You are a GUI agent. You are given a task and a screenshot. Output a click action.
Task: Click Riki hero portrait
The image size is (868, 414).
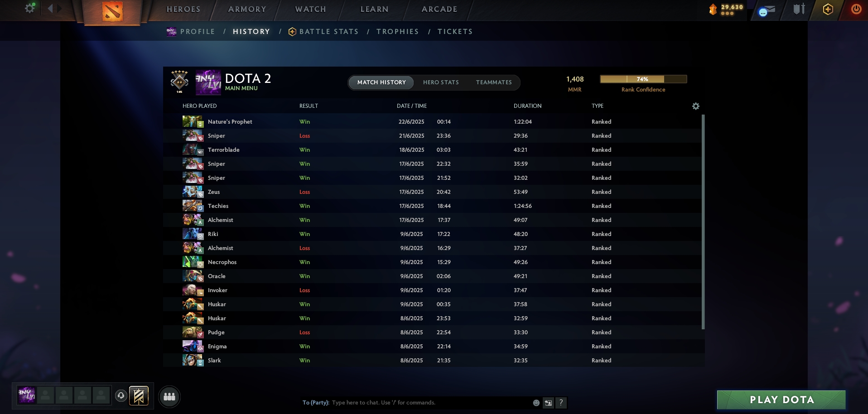193,234
